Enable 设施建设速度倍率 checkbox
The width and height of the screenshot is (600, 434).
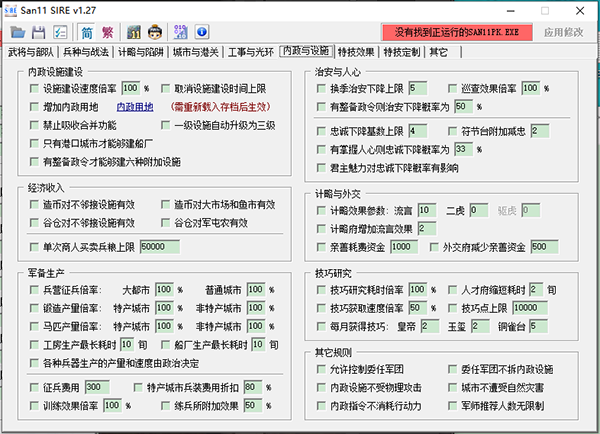pyautogui.click(x=34, y=89)
